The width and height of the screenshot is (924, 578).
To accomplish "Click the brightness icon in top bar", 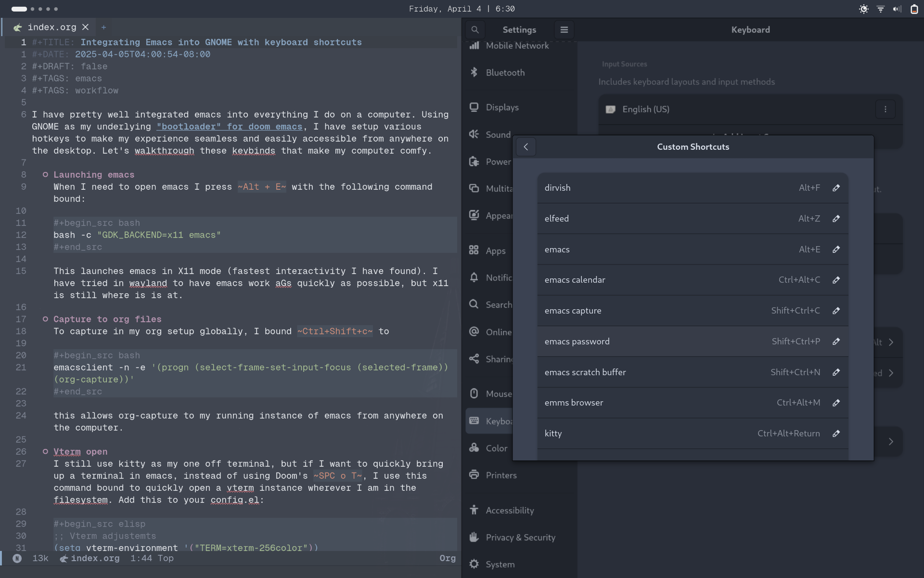I will tap(864, 9).
